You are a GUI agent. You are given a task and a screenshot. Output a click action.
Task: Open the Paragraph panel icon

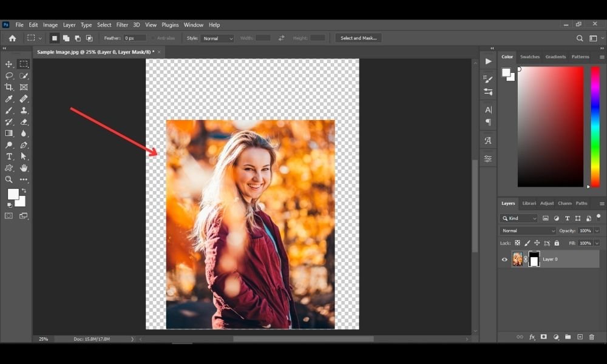[x=488, y=122]
